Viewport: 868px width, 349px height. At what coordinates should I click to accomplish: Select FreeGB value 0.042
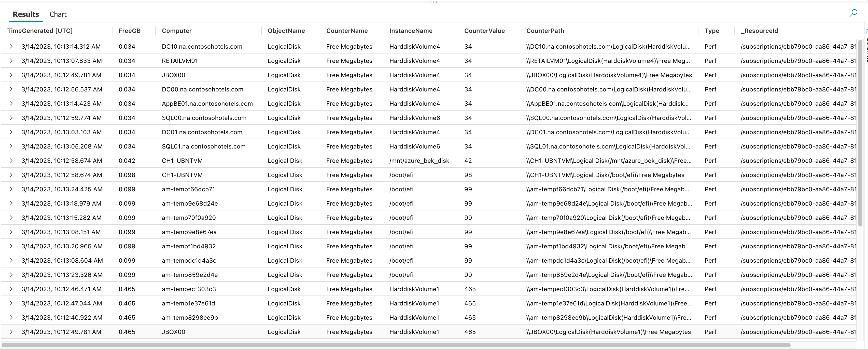[127, 160]
